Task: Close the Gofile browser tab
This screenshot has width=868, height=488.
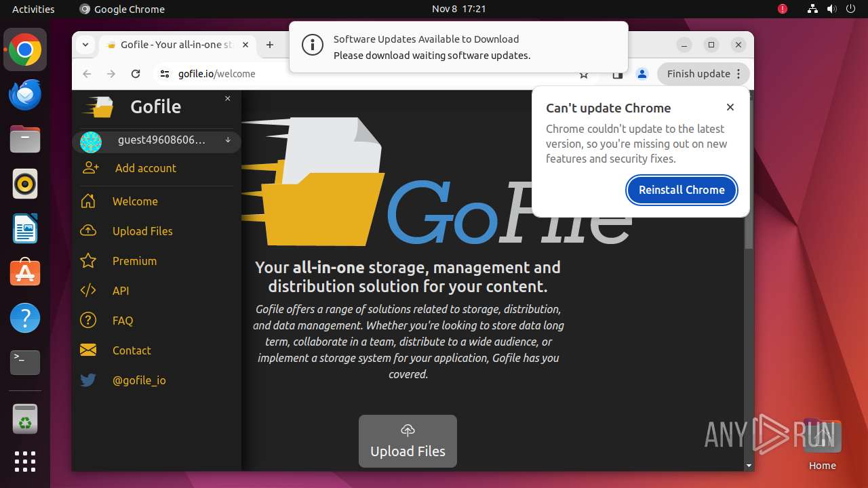Action: click(x=245, y=45)
